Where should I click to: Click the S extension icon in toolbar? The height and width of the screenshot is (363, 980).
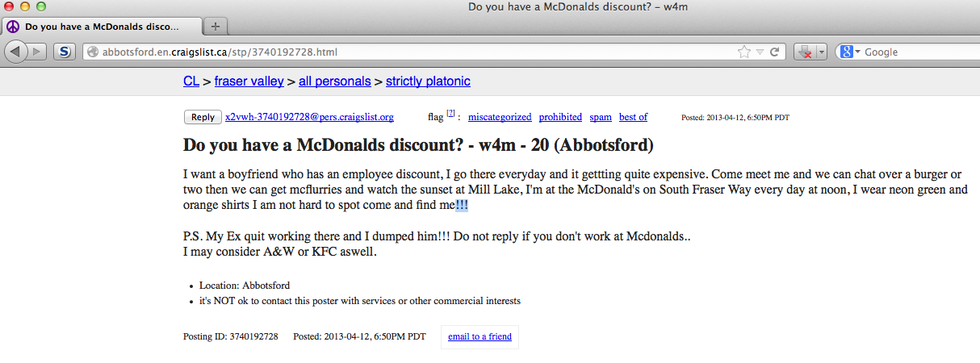(x=65, y=52)
